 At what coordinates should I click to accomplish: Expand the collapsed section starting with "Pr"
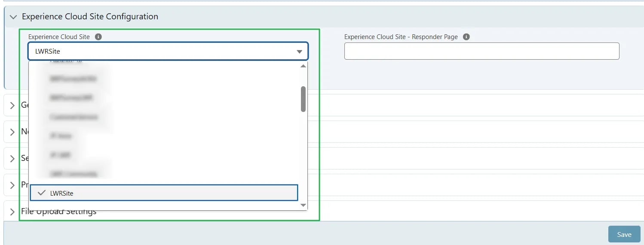pos(12,185)
